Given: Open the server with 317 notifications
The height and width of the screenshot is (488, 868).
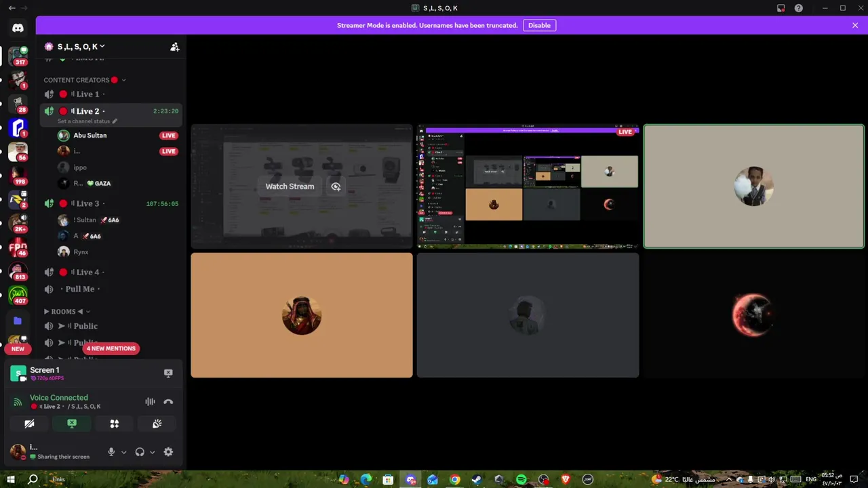Looking at the screenshot, I should (x=18, y=55).
